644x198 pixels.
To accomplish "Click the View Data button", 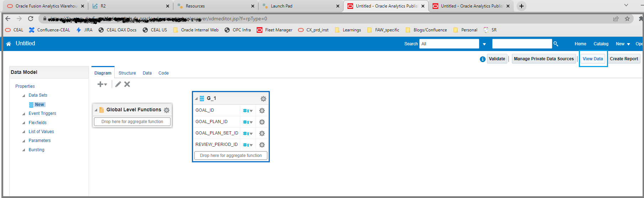I will coord(593,59).
